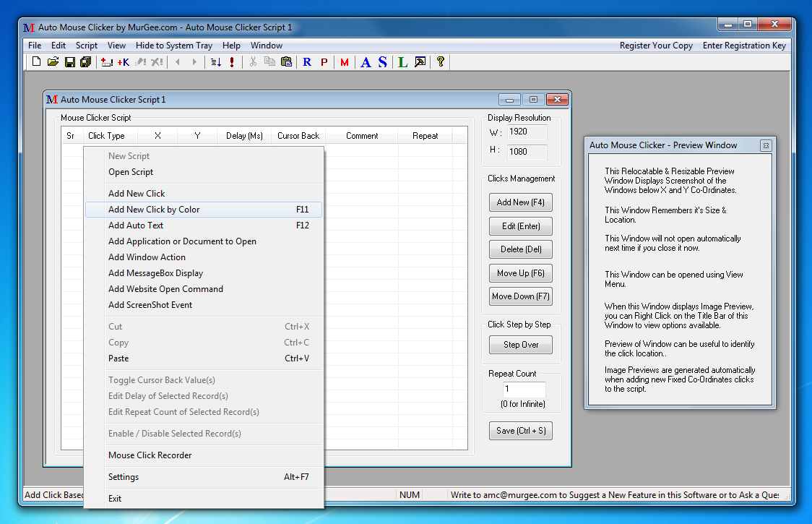Select Add MessageBox Display entry
Viewport: 812px width, 524px height.
[x=204, y=273]
